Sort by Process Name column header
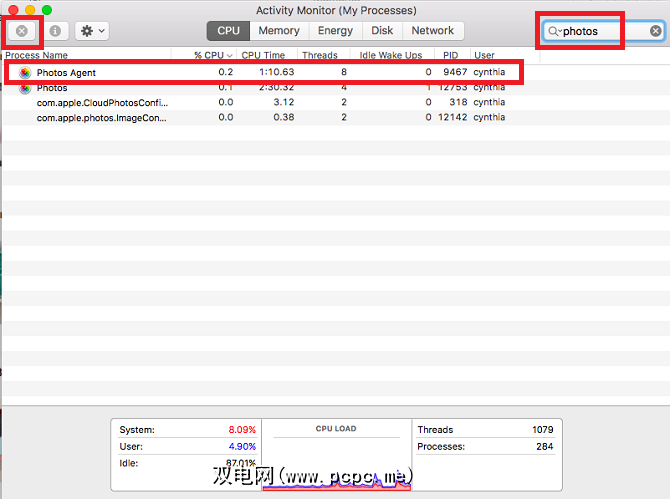670x499 pixels. click(36, 55)
